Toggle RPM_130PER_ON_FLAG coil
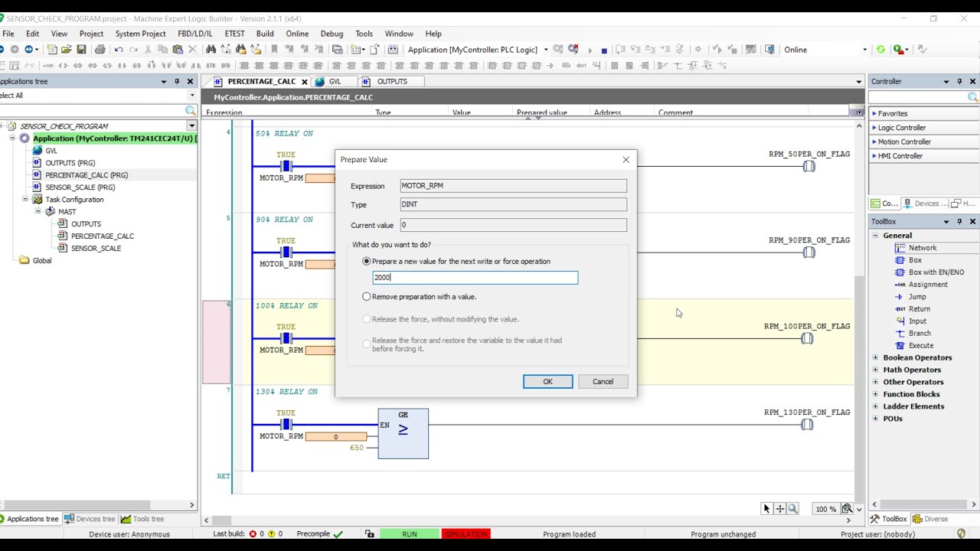This screenshot has width=980, height=551. (x=807, y=425)
